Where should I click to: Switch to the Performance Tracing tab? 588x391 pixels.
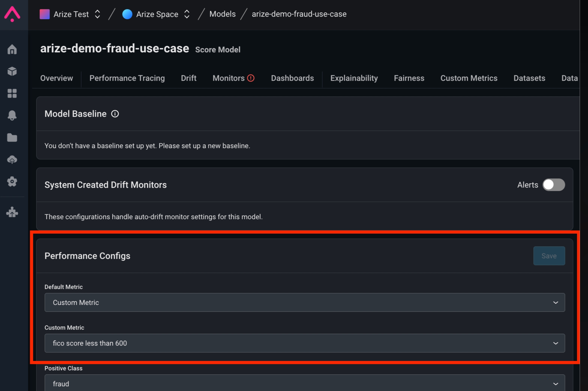(127, 78)
